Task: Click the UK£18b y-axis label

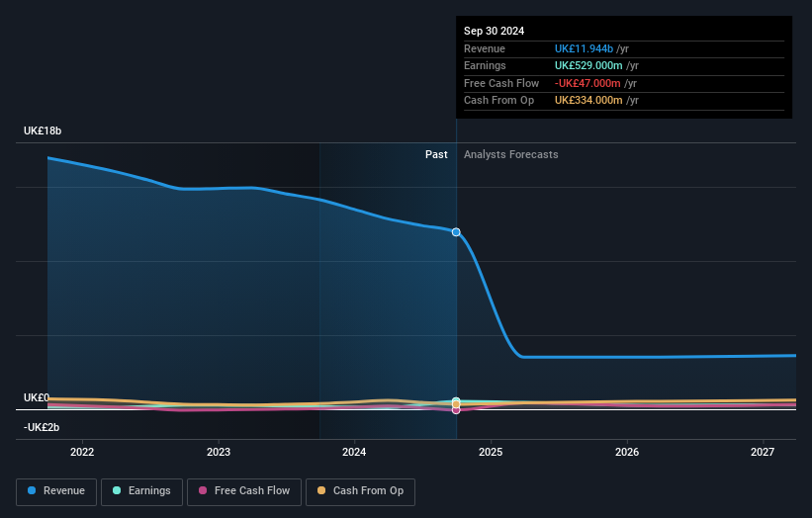Action: click(43, 130)
